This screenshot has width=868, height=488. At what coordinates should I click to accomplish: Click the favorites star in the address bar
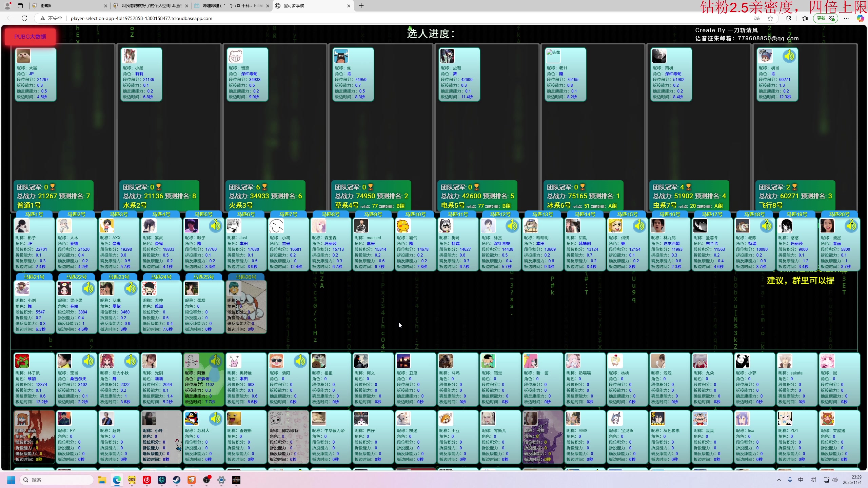[770, 18]
